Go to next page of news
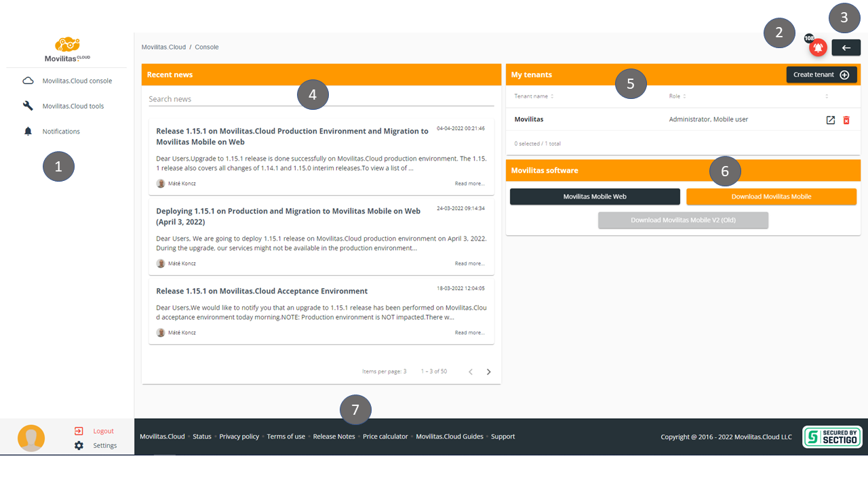 [x=489, y=371]
